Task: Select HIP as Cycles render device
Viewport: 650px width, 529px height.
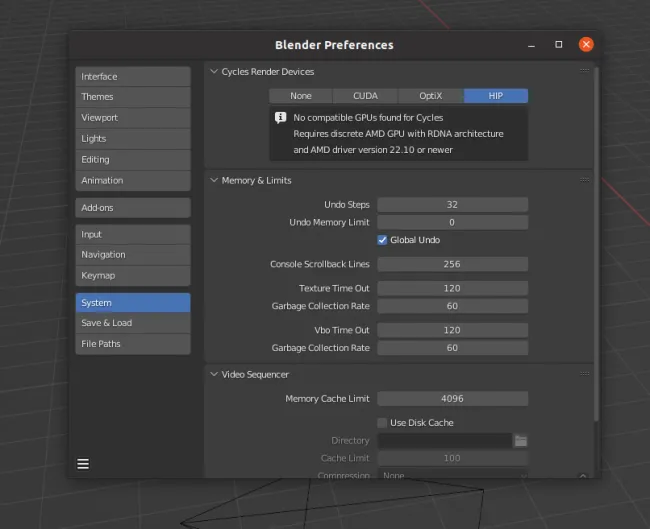Action: [496, 96]
